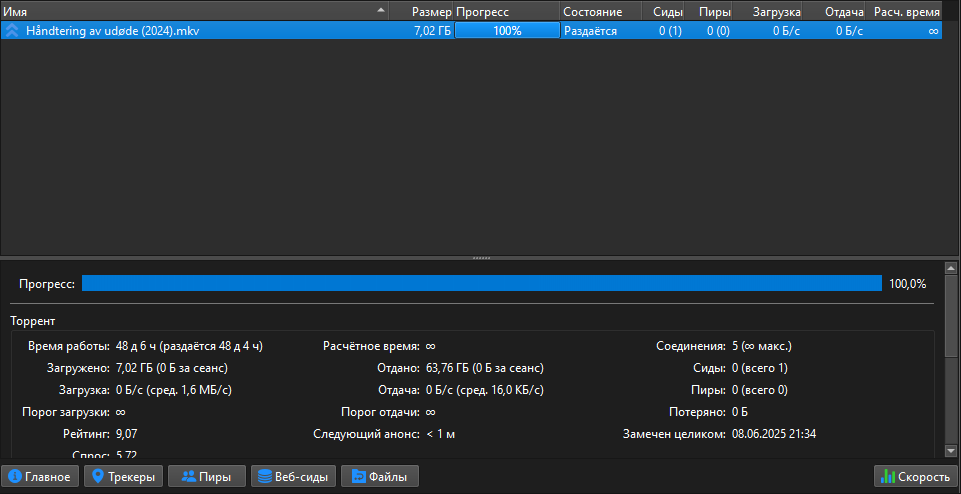
Task: Click the Отдача value with сред. 16,0 КБ/с
Action: click(x=485, y=390)
